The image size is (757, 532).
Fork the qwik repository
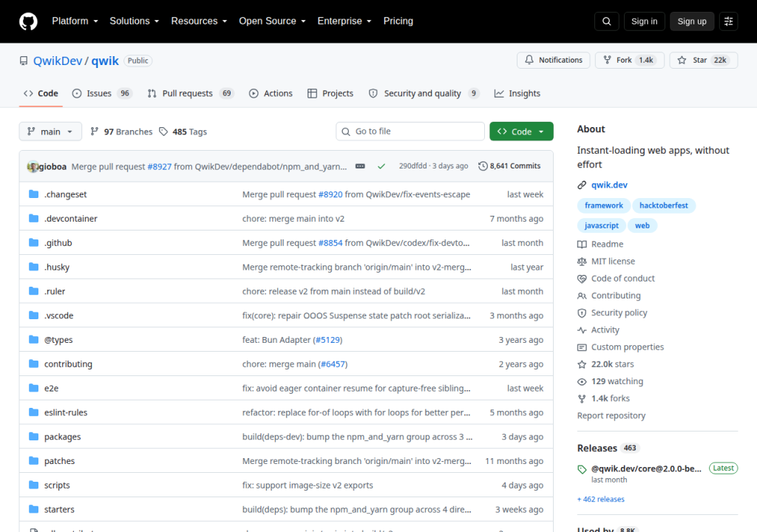(630, 60)
